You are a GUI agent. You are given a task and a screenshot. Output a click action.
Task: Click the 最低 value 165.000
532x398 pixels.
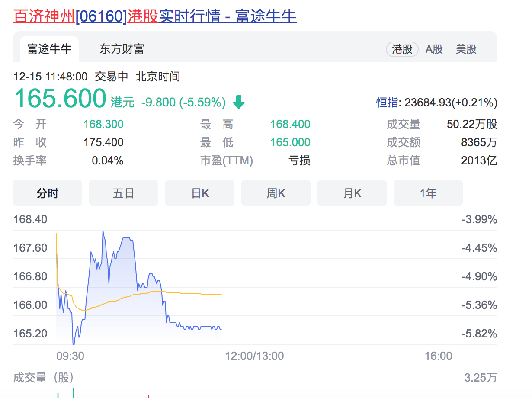290,143
